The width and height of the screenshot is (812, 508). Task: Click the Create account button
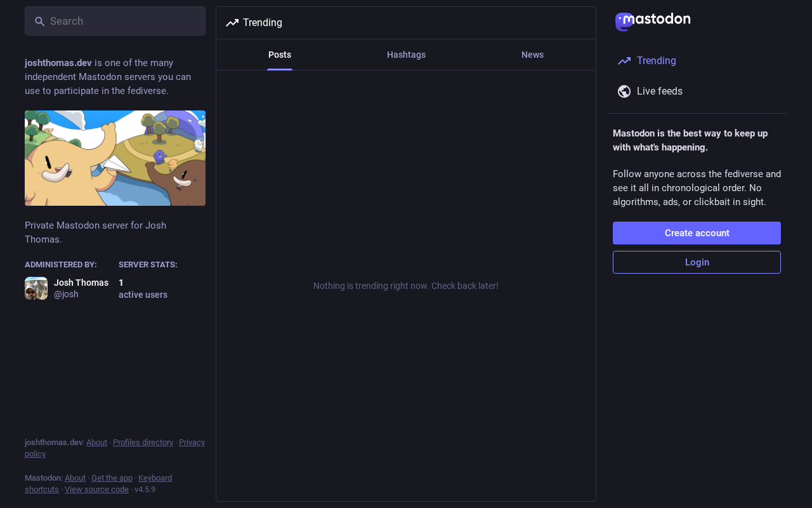pyautogui.click(x=697, y=233)
